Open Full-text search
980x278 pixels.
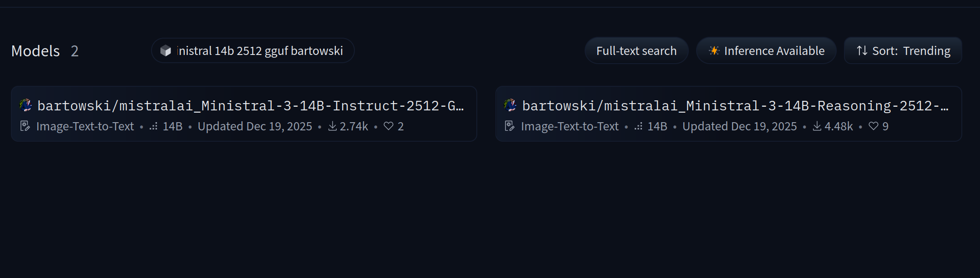click(x=636, y=51)
